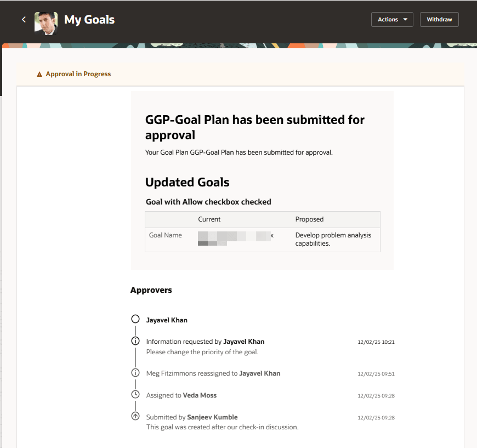Click the information requested icon below Jayavel Khan

point(135,341)
